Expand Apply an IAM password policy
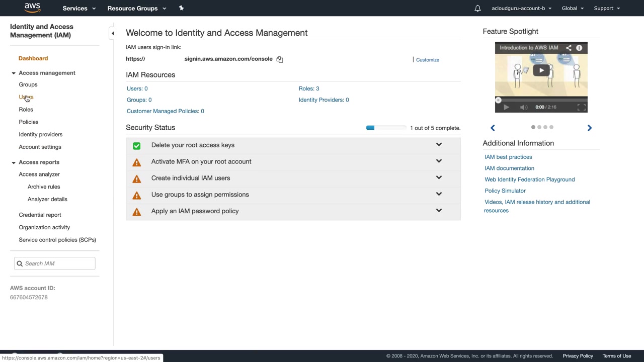 (439, 211)
